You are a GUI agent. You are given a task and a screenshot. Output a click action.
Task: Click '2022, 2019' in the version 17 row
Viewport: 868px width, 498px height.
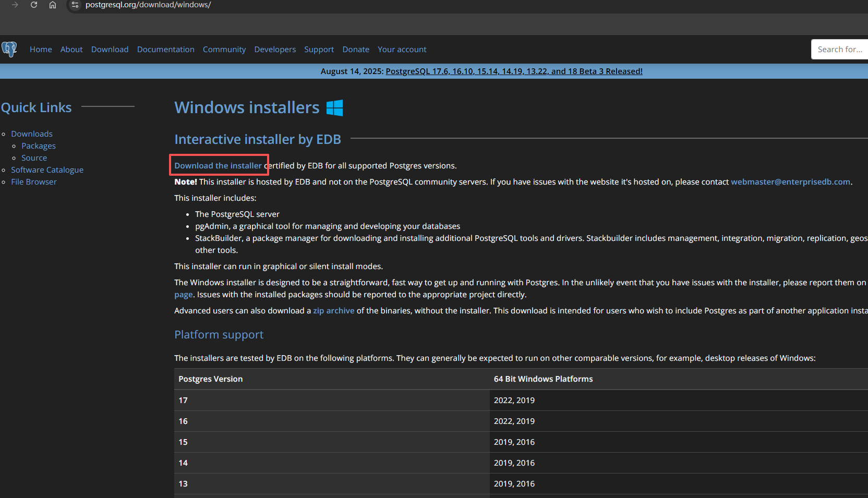(x=514, y=400)
